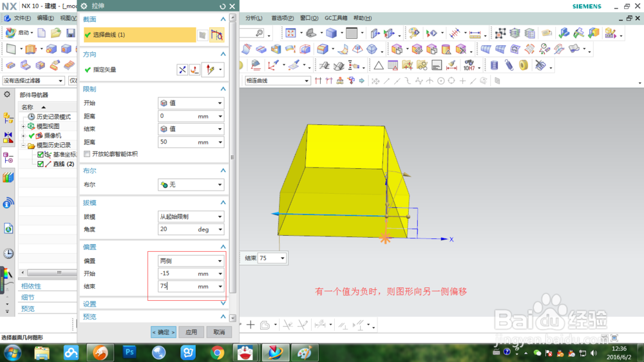
Task: Click the 选择曲线 (1) selection field
Action: (x=140, y=35)
